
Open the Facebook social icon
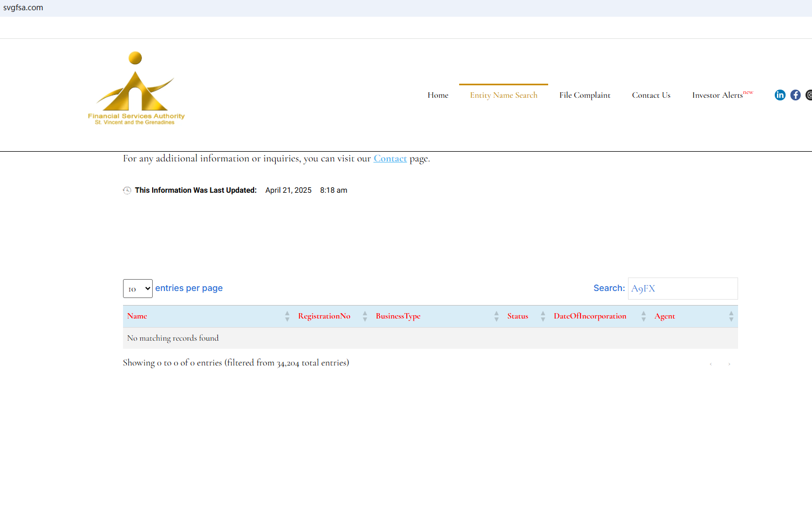point(795,95)
